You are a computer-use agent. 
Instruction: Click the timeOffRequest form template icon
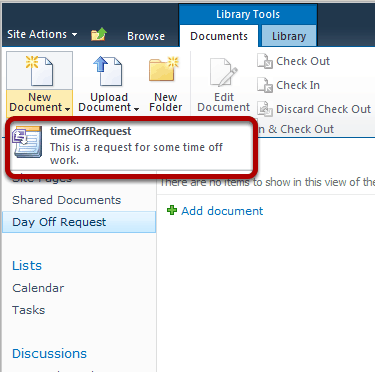click(x=27, y=142)
